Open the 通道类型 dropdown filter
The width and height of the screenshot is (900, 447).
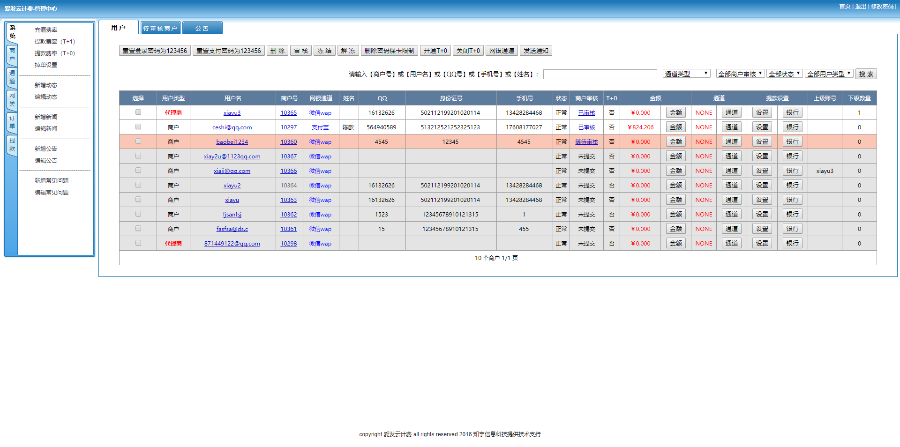686,74
